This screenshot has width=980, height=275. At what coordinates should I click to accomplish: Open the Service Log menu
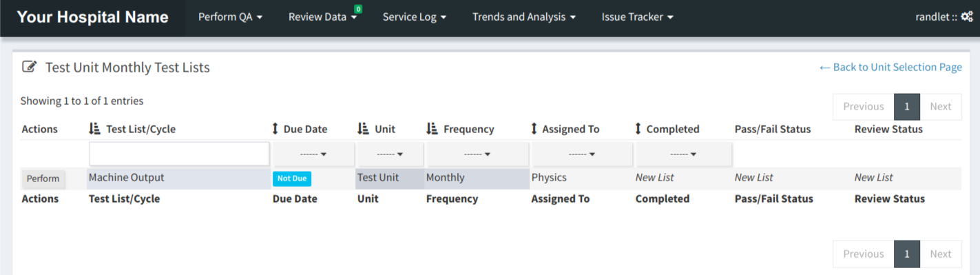click(x=415, y=17)
